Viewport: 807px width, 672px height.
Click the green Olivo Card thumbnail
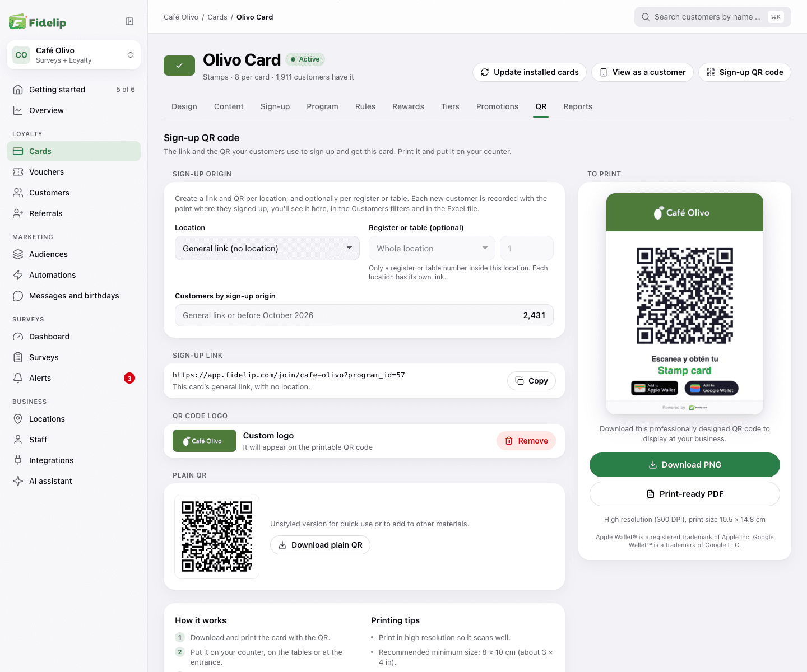[179, 66]
